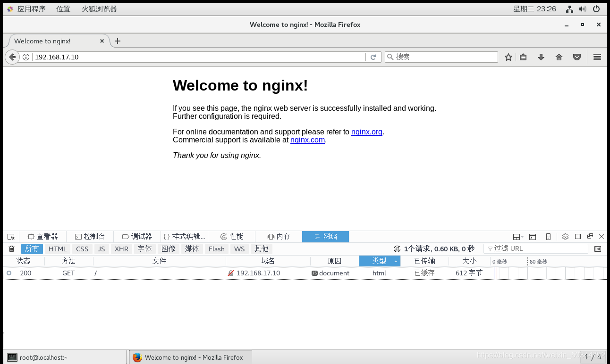Sort by the 原因 column header
610x364 pixels.
335,261
